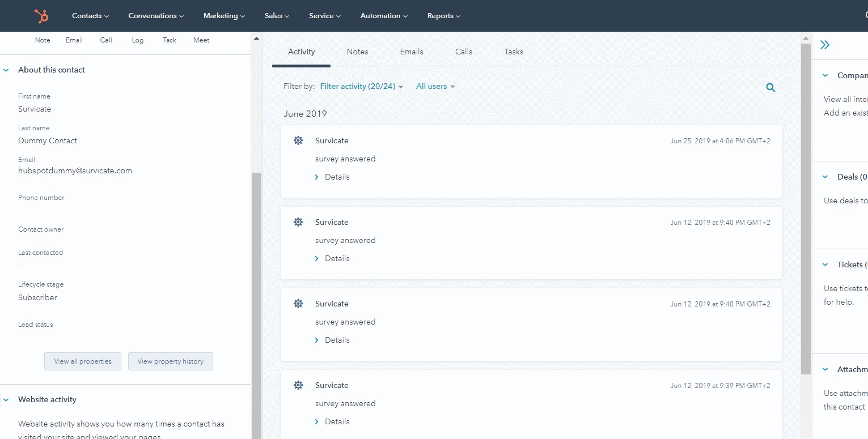Collapse the Tickets section chevron
Viewport: 868px width, 439px height.
(825, 265)
